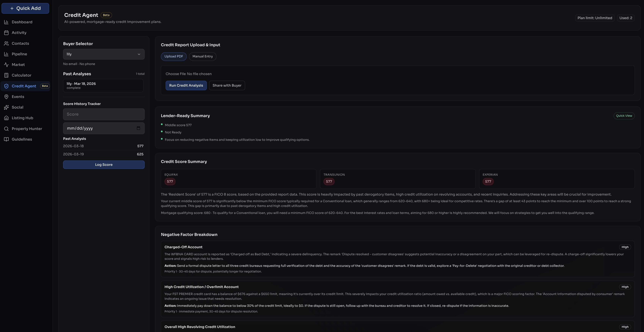Switch to the Manual Entry tab
Image resolution: width=644 pixels, height=332 pixels.
[x=202, y=56]
